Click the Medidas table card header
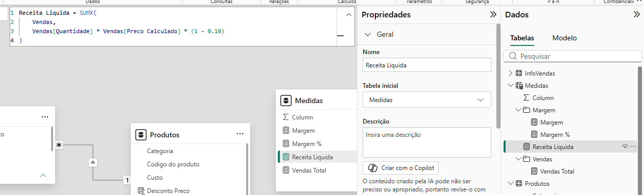 point(317,101)
